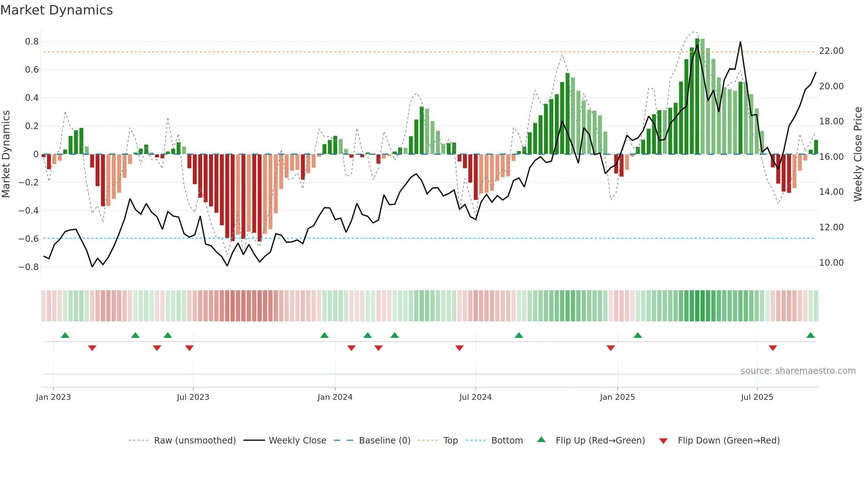Click the source: sharemaestro.com text
Screen dimensions: 868x488
798,371
